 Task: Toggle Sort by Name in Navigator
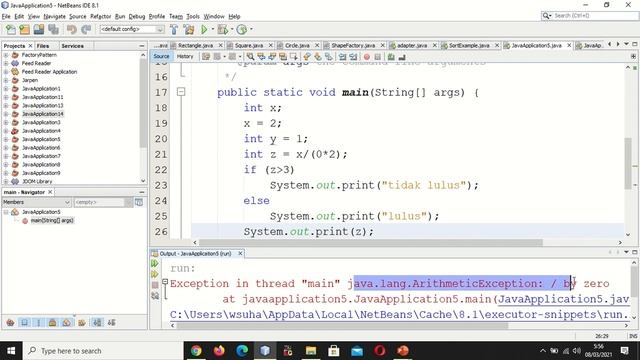pyautogui.click(x=97, y=322)
